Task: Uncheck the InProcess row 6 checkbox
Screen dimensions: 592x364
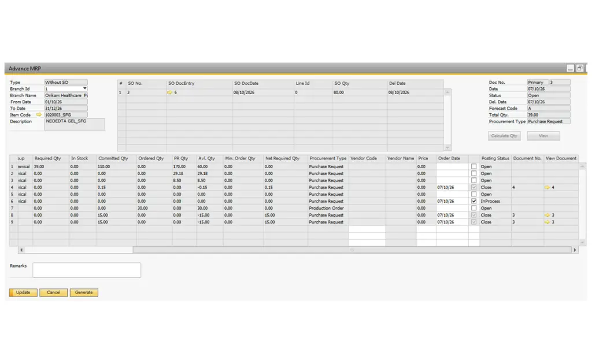Action: pyautogui.click(x=474, y=201)
